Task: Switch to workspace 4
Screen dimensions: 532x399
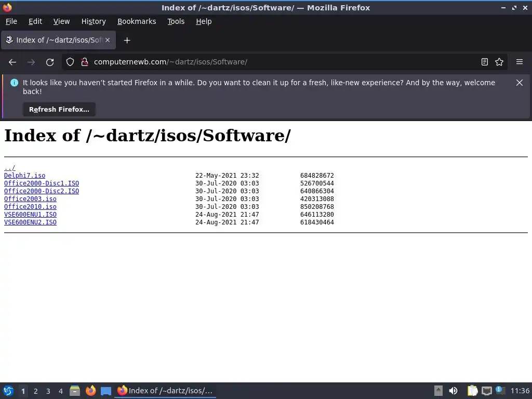Action: pyautogui.click(x=61, y=391)
